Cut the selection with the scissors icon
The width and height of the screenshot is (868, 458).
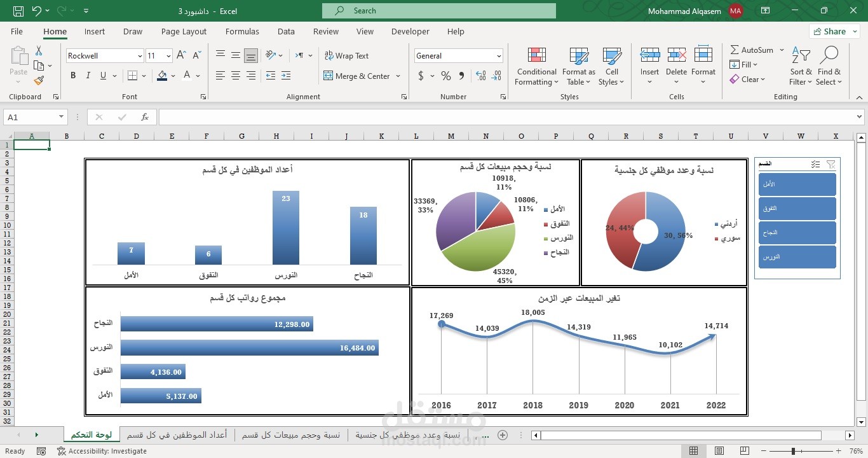pyautogui.click(x=39, y=51)
